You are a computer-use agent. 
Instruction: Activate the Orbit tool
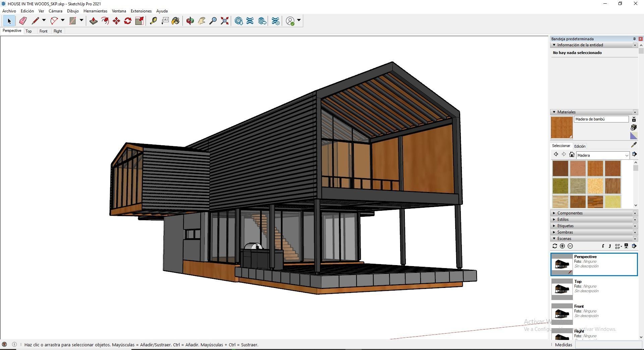190,21
